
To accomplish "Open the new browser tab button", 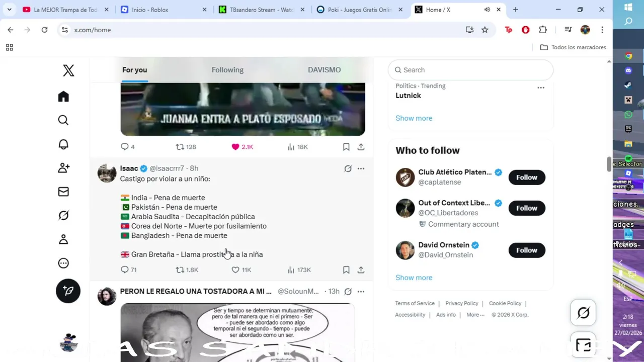I will pos(515,10).
